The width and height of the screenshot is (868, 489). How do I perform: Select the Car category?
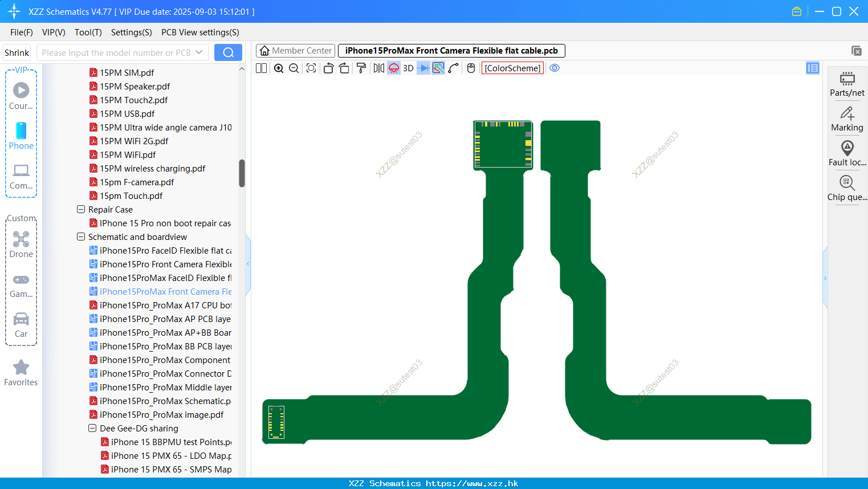coord(21,325)
